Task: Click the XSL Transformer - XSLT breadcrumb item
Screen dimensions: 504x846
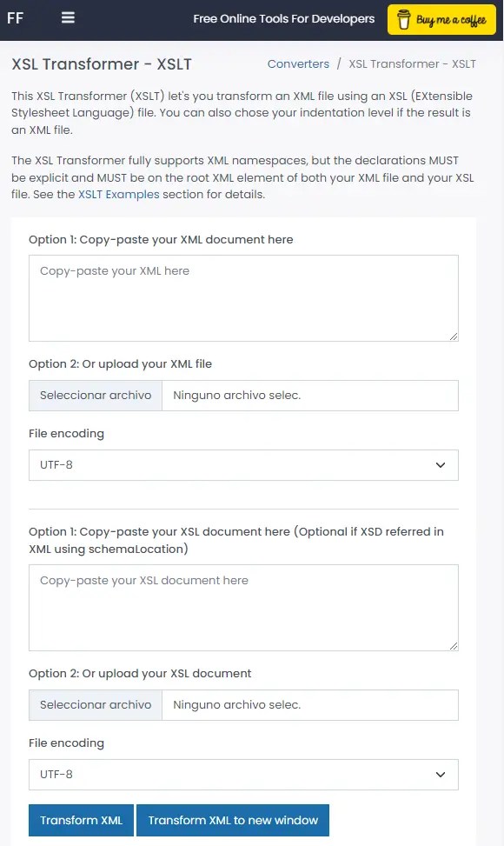Action: [x=412, y=63]
